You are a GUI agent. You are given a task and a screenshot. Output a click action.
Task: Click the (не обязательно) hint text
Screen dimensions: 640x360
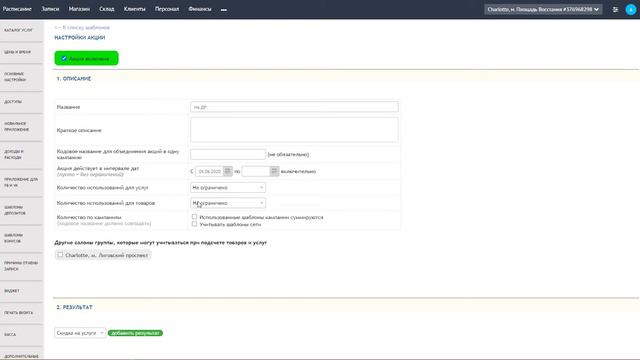(x=288, y=155)
